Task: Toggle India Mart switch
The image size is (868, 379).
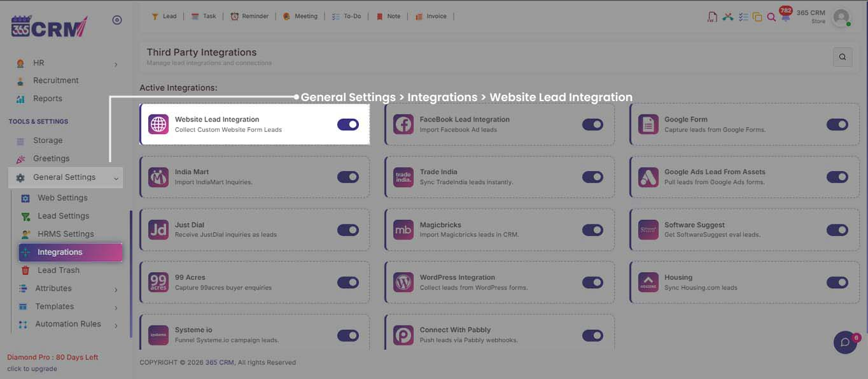Action: tap(348, 177)
